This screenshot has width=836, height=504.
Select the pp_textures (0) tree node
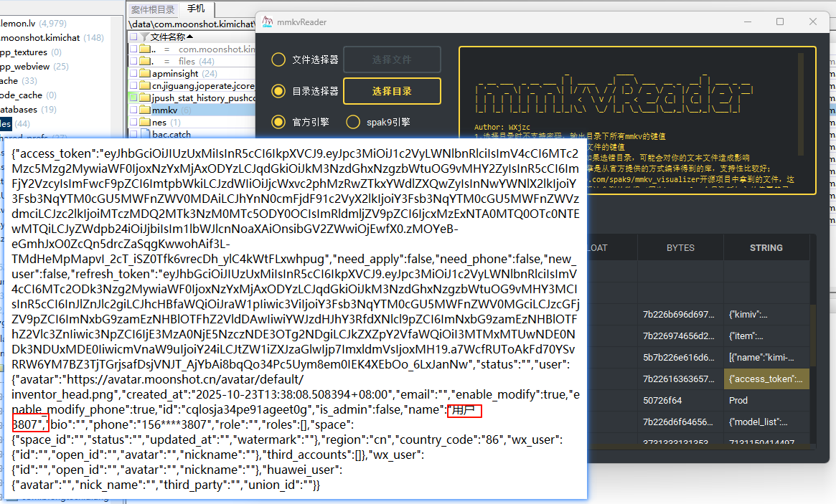[x=30, y=52]
